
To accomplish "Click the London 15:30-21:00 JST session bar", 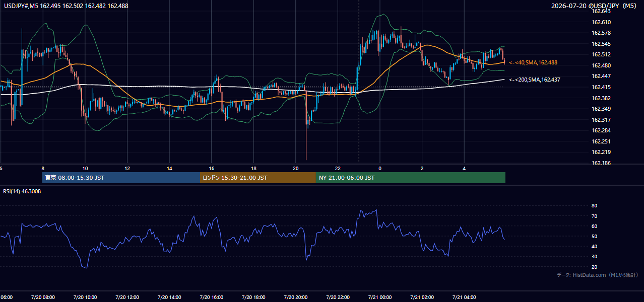I will [258, 178].
